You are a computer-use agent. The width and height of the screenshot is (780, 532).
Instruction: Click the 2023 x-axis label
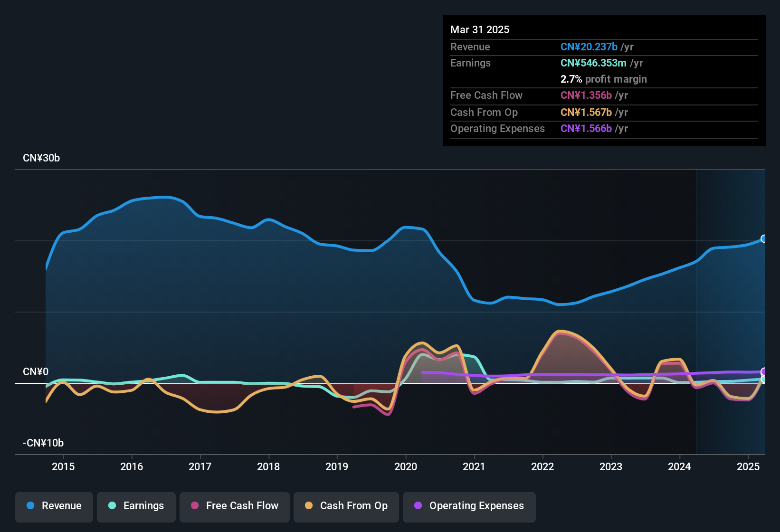click(611, 466)
